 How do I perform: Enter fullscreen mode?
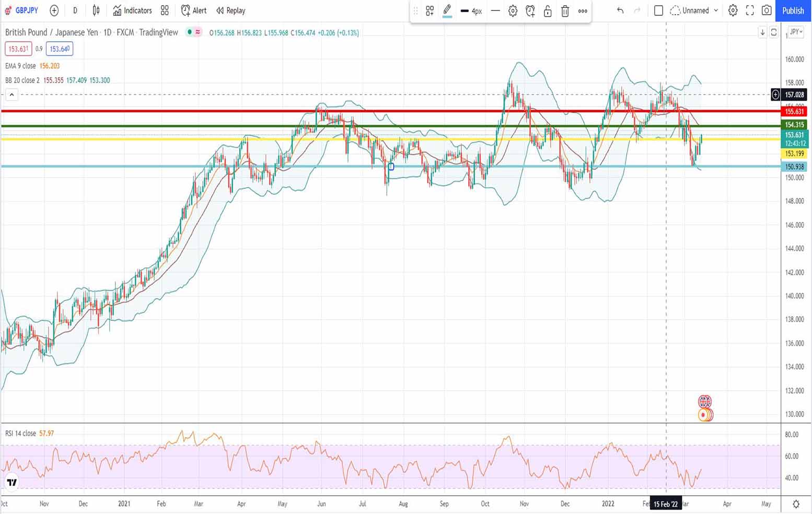(x=750, y=10)
